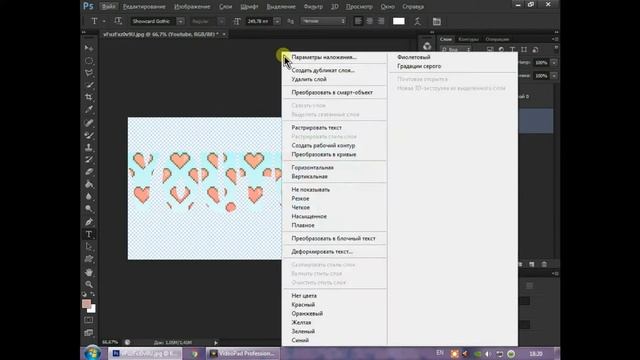
Task: Select the Eyedropper tool
Action: 89,110
